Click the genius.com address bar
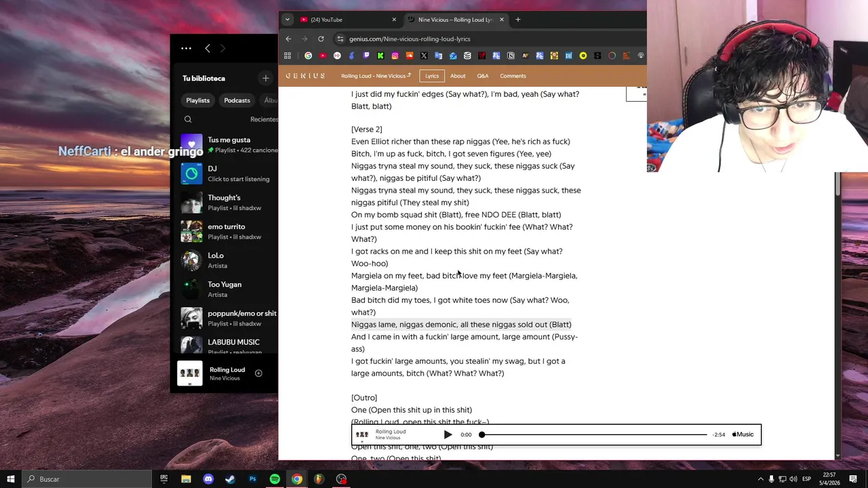The height and width of the screenshot is (488, 868). [x=488, y=39]
